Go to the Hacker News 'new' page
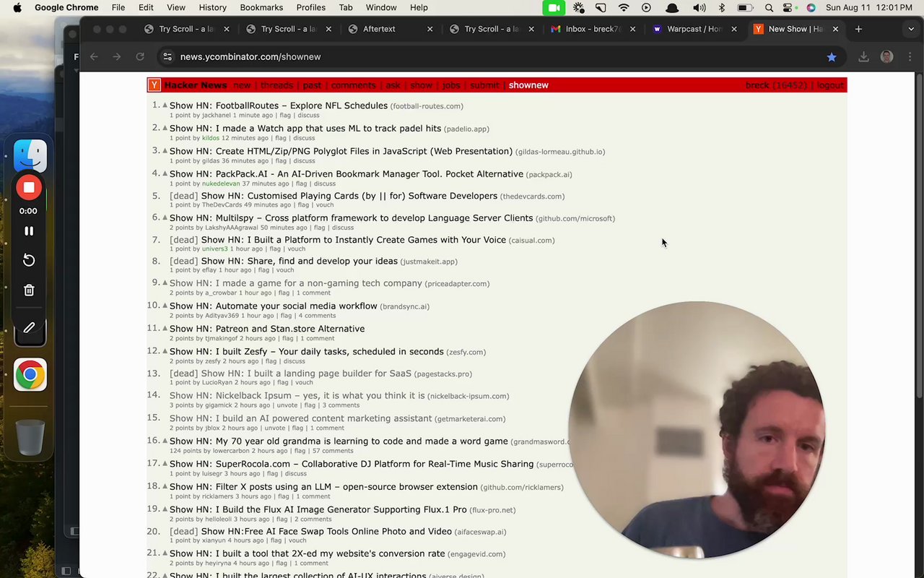 coord(242,85)
